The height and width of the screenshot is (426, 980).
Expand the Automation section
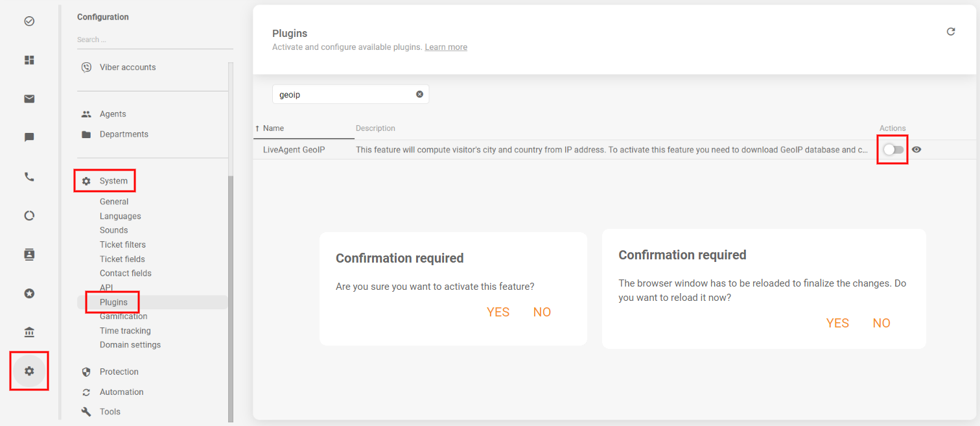(121, 392)
